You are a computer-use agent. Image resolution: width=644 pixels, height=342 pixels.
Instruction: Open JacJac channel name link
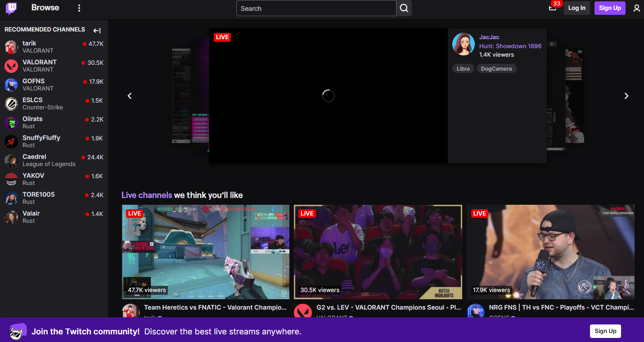489,37
